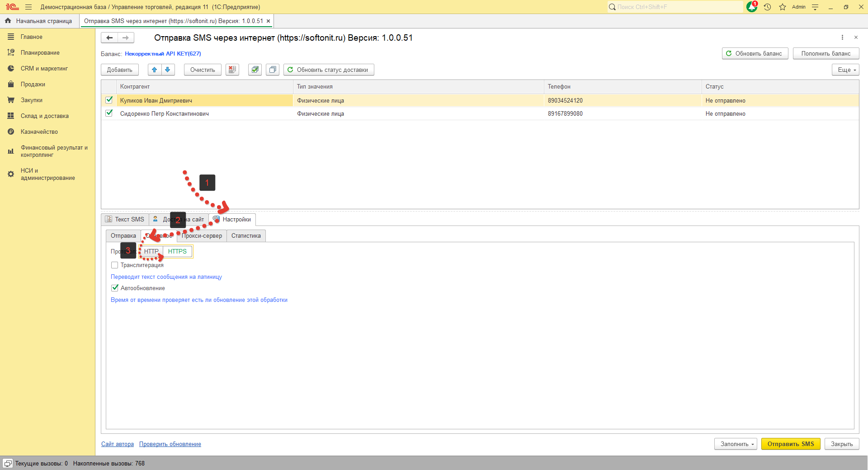Image resolution: width=868 pixels, height=470 pixels.
Task: Open the history clock icon
Action: pos(767,7)
